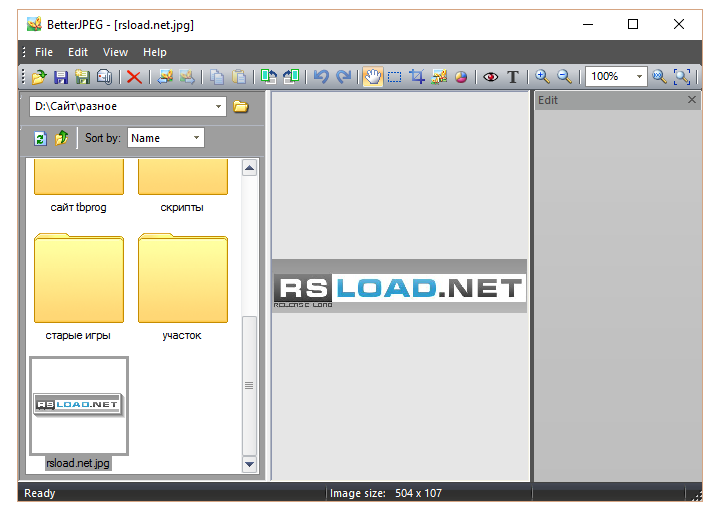
Task: Open the print preview icon
Action: pos(104,76)
